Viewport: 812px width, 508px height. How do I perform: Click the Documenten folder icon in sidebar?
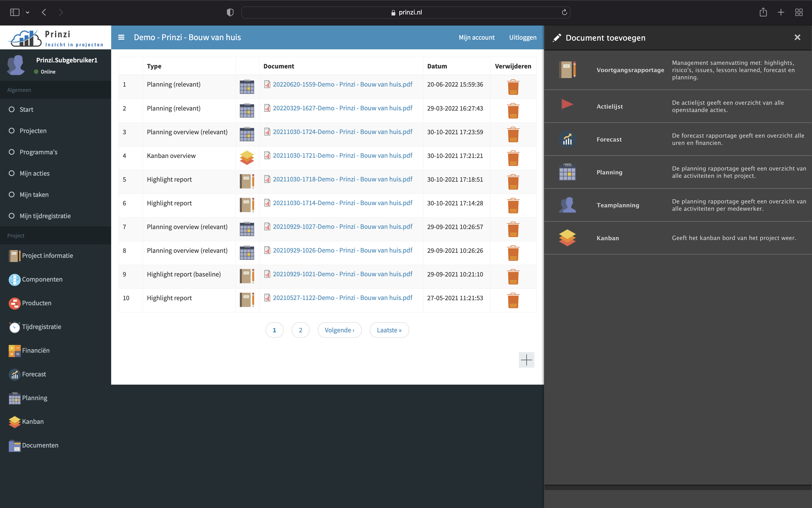tap(14, 446)
